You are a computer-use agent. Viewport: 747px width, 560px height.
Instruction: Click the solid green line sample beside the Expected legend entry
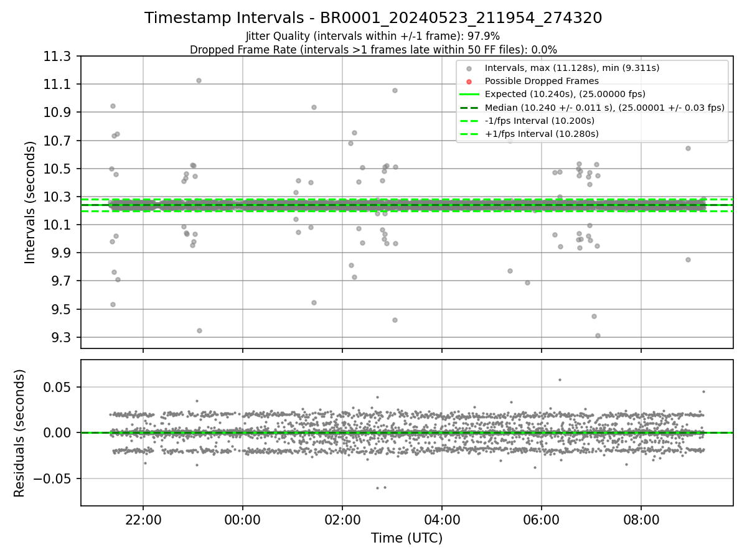pyautogui.click(x=469, y=95)
